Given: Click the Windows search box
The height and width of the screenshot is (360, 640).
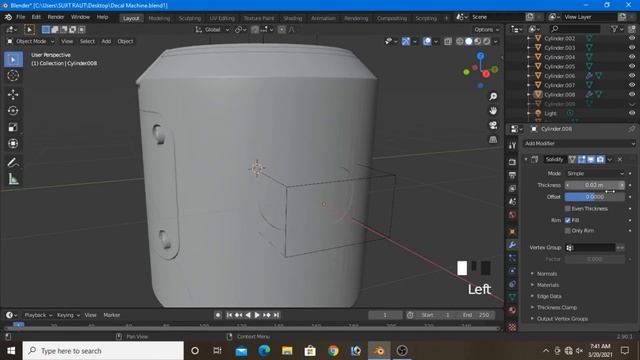Looking at the screenshot, I should tap(103, 351).
